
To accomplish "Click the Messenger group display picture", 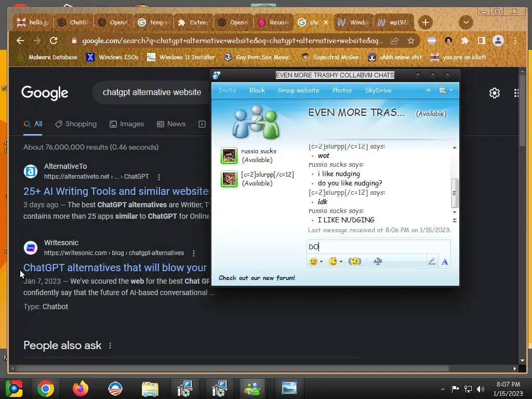I will coord(257,122).
